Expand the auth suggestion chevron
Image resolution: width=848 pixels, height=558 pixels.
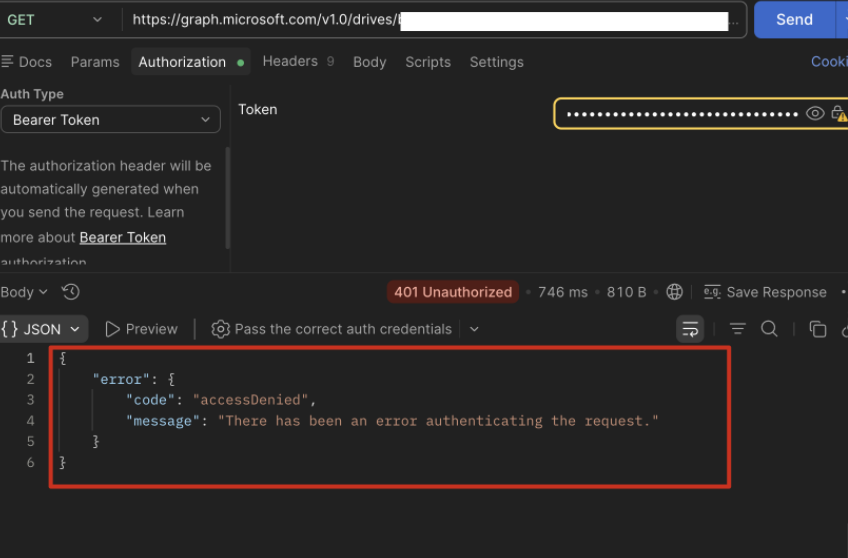474,329
